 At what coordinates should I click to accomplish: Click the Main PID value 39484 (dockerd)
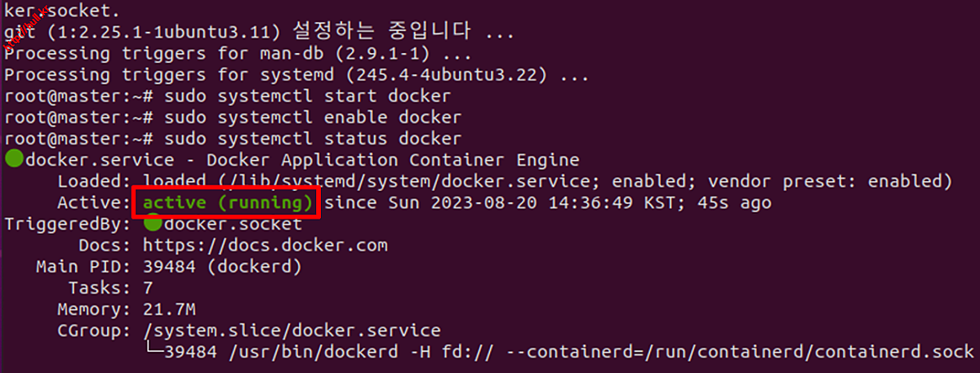click(222, 266)
